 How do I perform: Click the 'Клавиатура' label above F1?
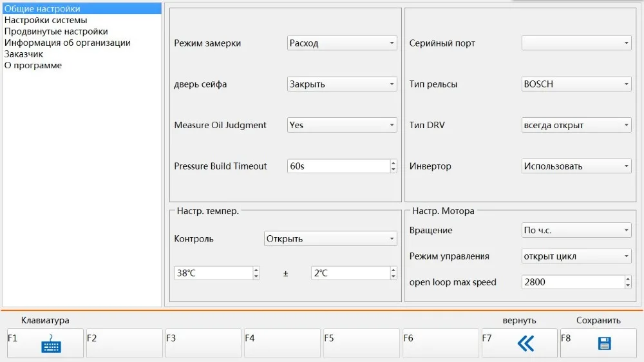45,321
